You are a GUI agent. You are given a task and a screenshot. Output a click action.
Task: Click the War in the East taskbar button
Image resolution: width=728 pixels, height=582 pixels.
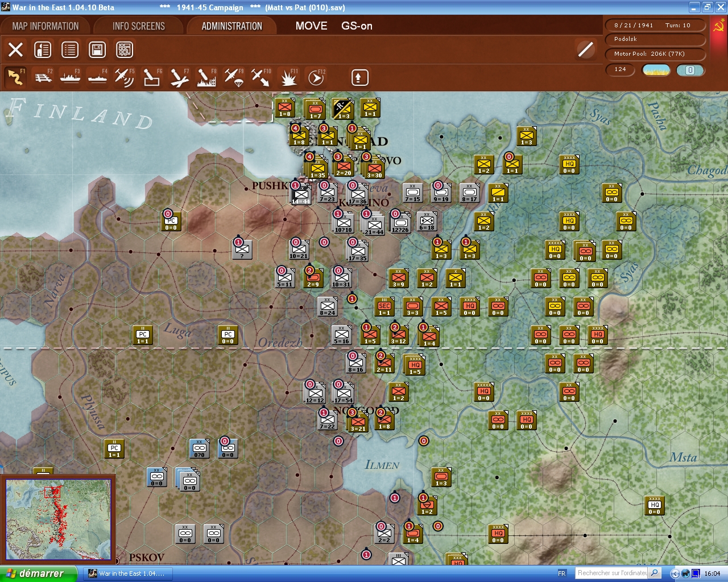point(127,573)
